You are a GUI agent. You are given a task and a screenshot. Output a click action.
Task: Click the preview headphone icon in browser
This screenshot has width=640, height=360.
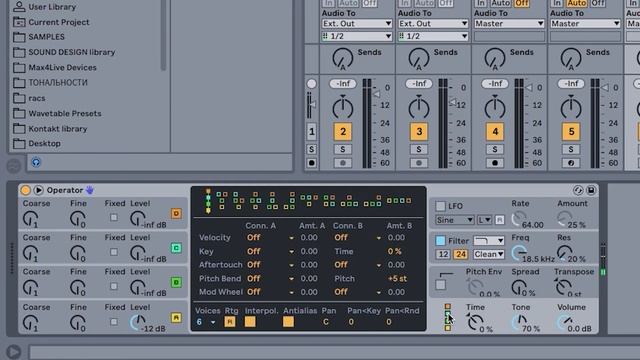(36, 162)
